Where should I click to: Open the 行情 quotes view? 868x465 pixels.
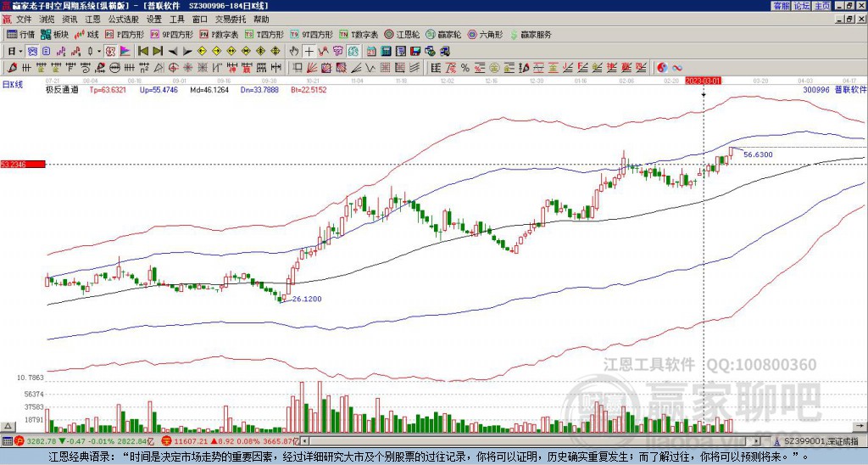click(20, 34)
